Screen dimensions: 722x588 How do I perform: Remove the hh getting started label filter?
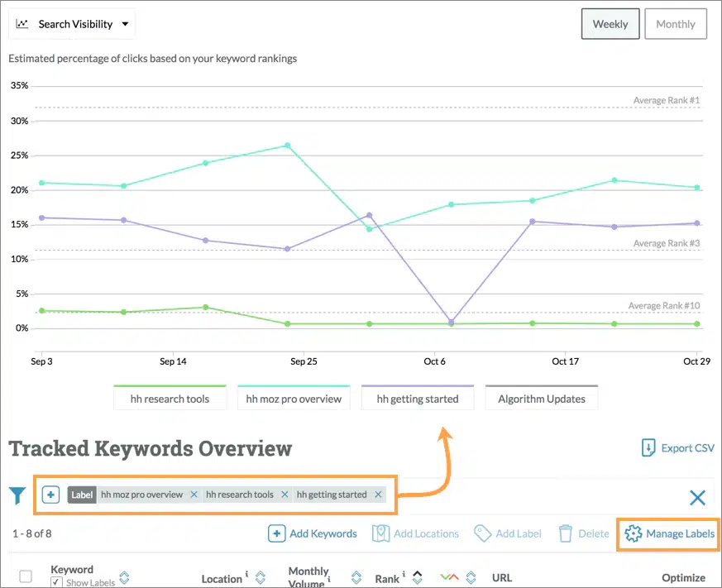[x=378, y=495]
